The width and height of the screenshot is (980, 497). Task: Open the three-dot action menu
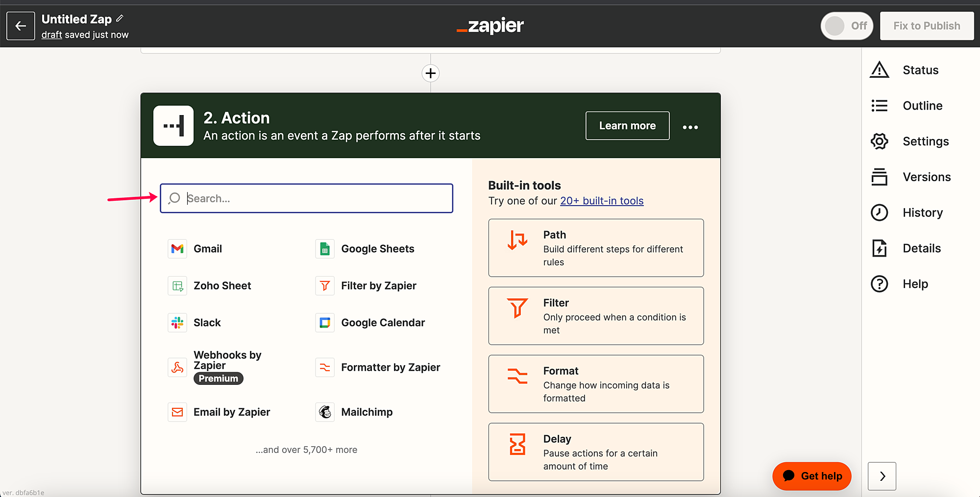(x=690, y=127)
